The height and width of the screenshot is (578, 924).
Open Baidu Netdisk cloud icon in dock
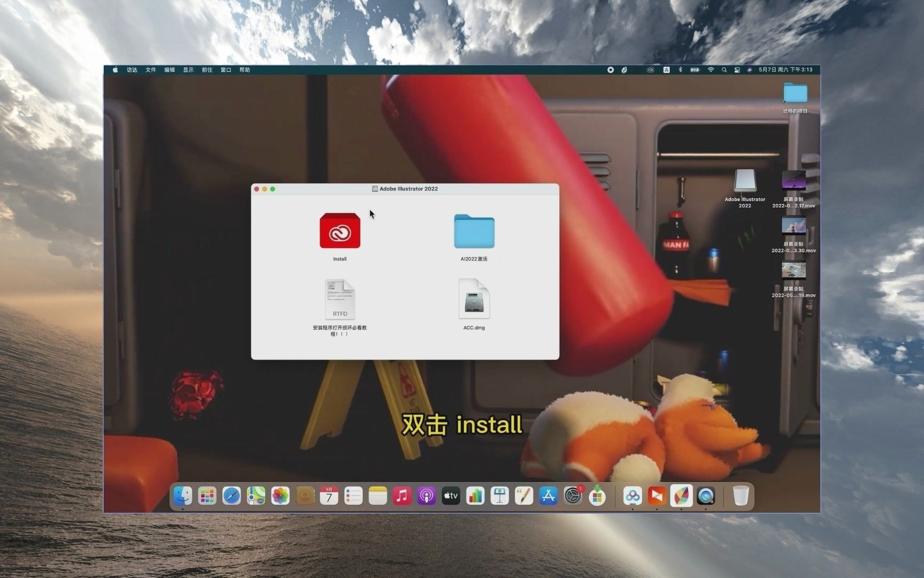(x=633, y=496)
